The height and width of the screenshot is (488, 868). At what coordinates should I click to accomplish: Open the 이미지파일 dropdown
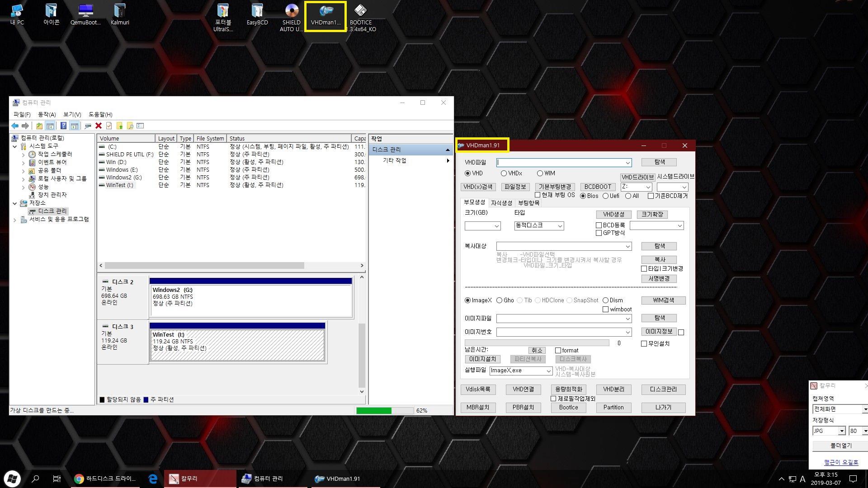627,319
